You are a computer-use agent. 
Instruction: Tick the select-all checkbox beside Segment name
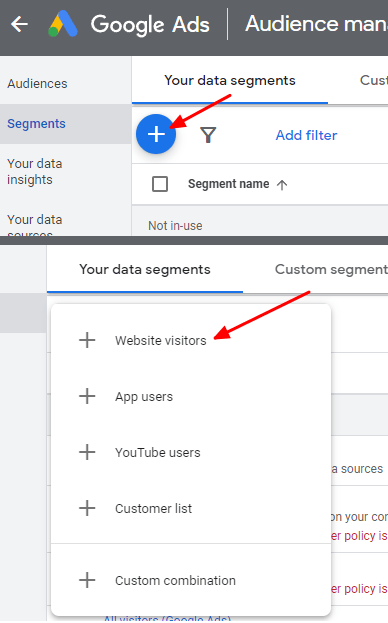click(160, 184)
